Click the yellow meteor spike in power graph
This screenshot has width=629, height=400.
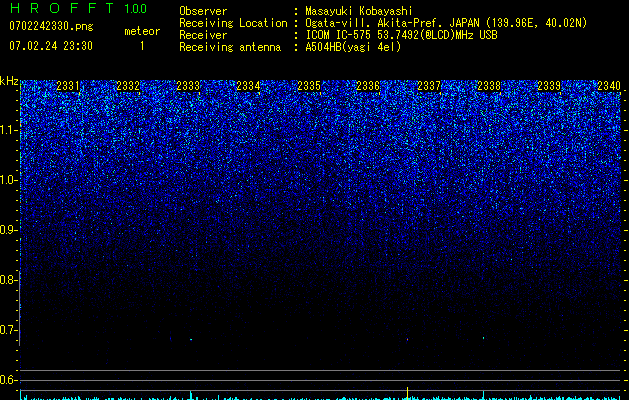[x=408, y=393]
